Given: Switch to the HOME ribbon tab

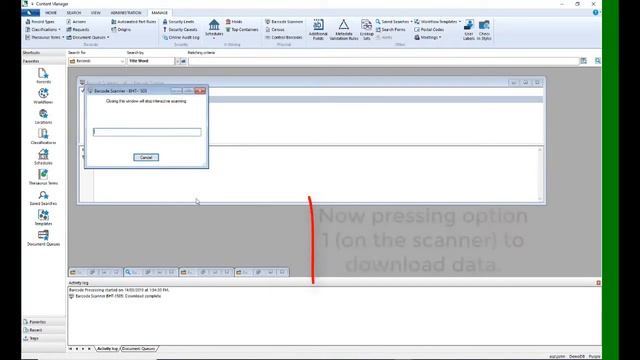Looking at the screenshot, I should [51, 13].
